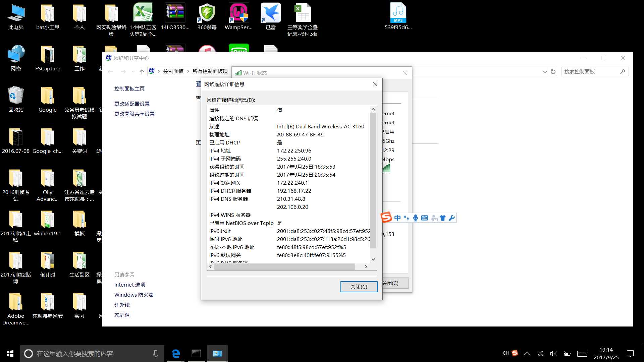Open 14中队五区 Excel file

click(143, 19)
